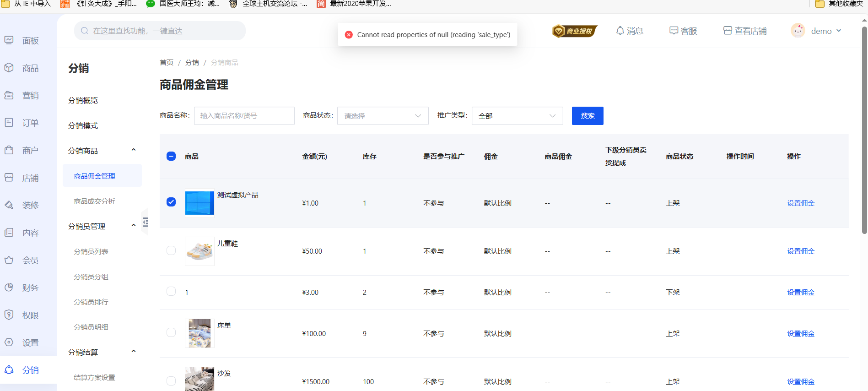Open the 设置 settings sidebar icon
868x391 pixels.
(x=9, y=342)
